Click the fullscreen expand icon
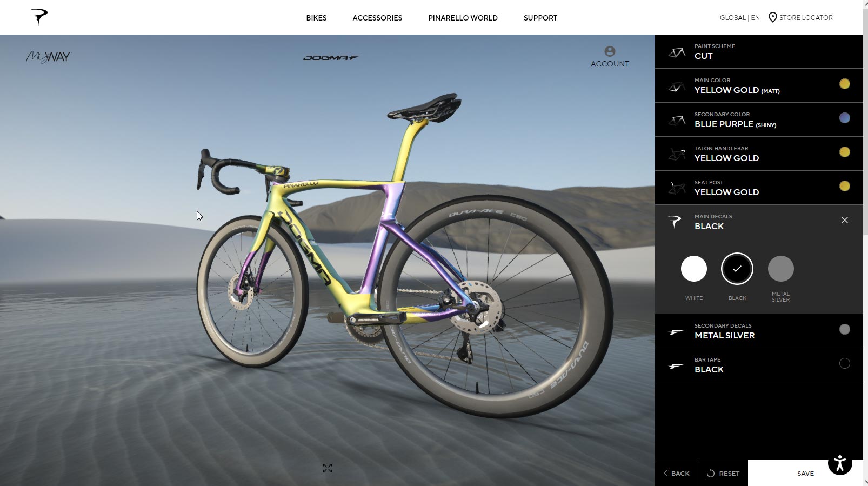868x486 pixels. click(328, 468)
